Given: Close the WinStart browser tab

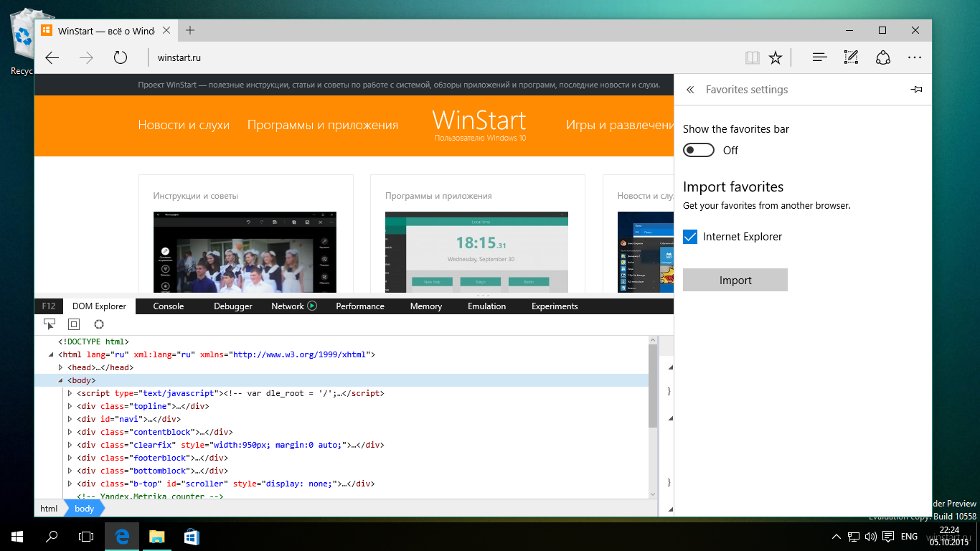Looking at the screenshot, I should click(x=166, y=31).
